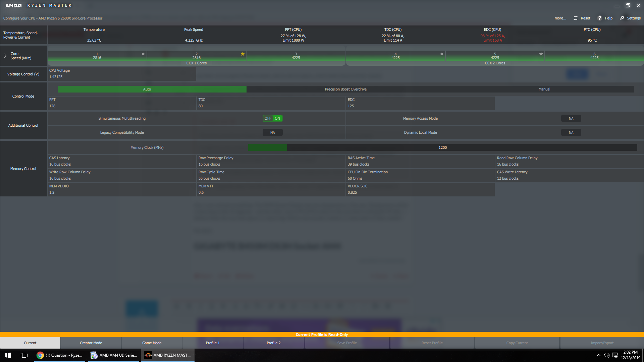This screenshot has width=644, height=362.
Task: Open the Windows Start menu
Action: [8, 355]
